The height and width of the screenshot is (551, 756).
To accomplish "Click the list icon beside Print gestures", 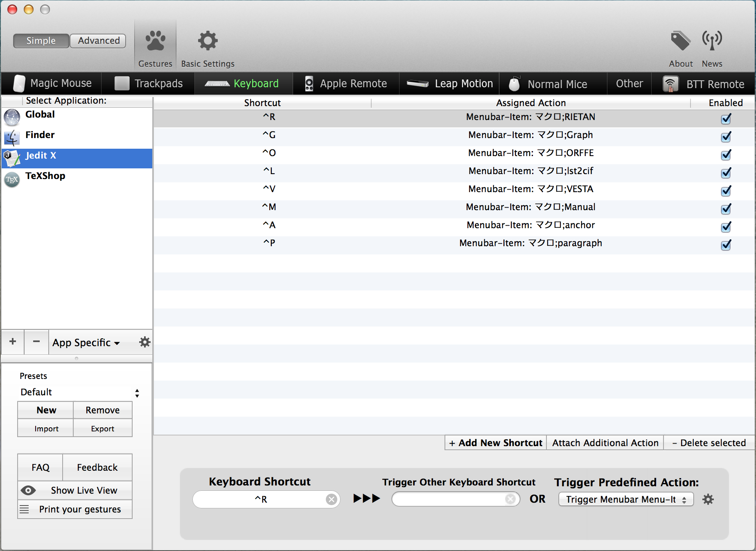I will [24, 509].
